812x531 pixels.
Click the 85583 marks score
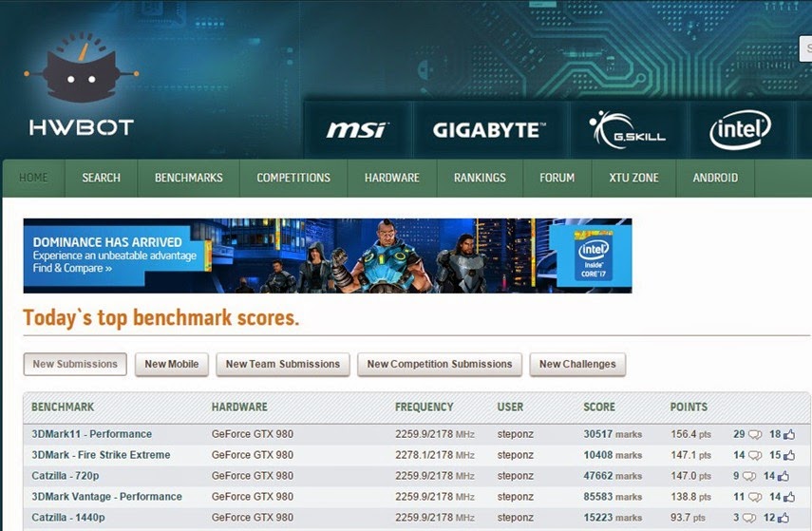(613, 496)
